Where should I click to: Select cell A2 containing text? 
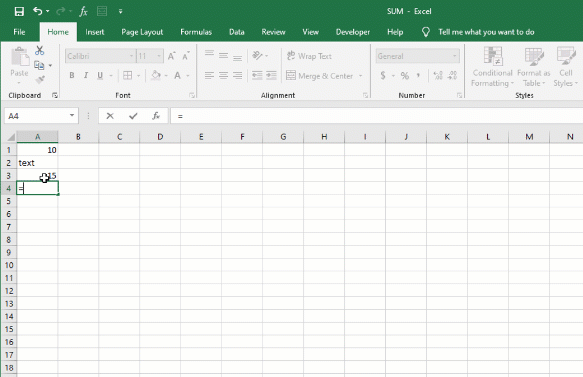[x=38, y=163]
